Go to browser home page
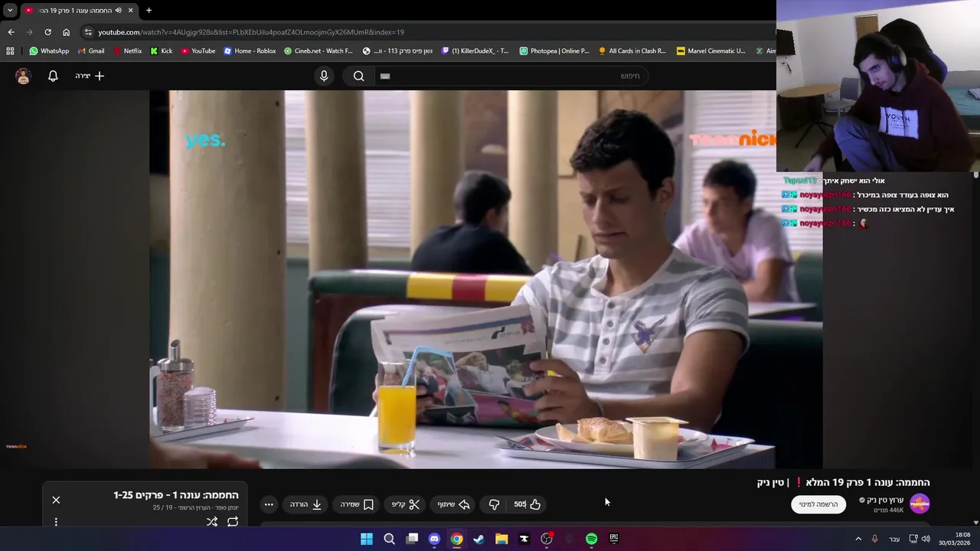The width and height of the screenshot is (980, 551). tap(66, 32)
